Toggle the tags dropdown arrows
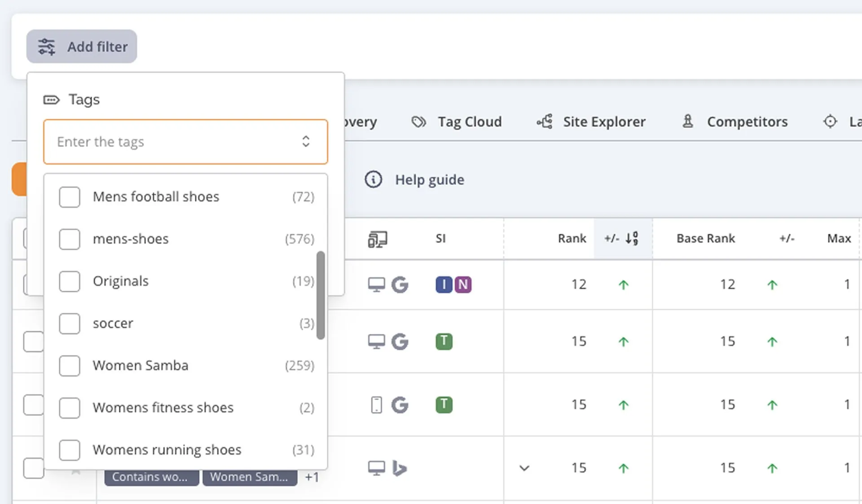The width and height of the screenshot is (862, 504). point(306,142)
